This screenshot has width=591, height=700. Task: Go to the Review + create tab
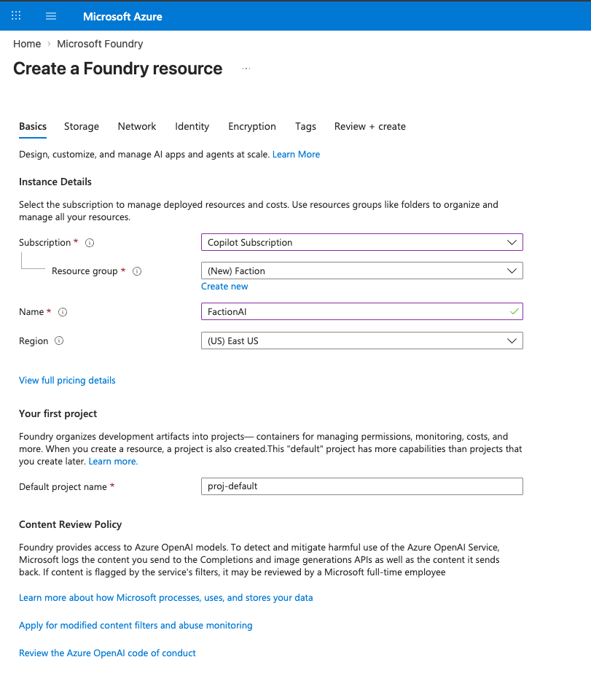pos(369,126)
